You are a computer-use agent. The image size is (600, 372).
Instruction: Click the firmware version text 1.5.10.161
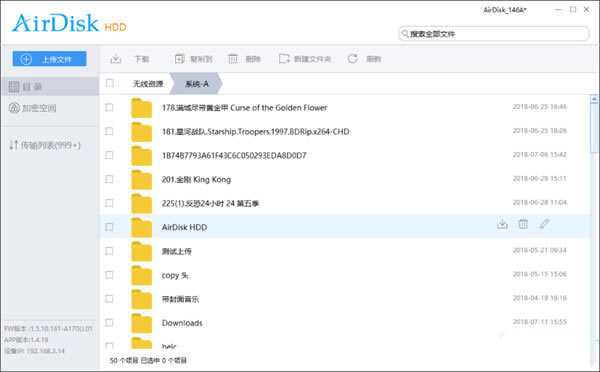pos(49,328)
